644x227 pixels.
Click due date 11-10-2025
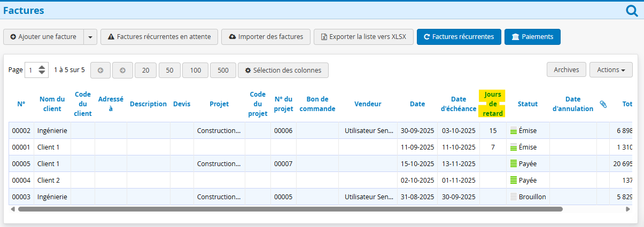[459, 147]
